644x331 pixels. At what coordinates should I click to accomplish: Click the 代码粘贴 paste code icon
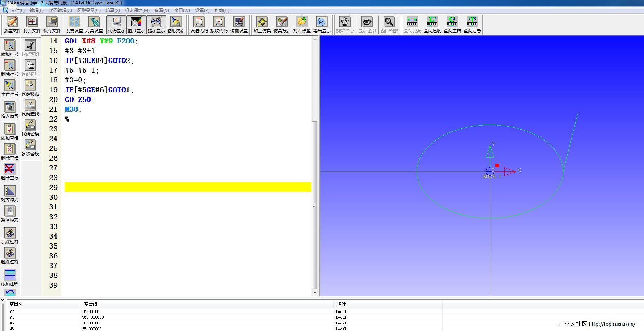[30, 88]
